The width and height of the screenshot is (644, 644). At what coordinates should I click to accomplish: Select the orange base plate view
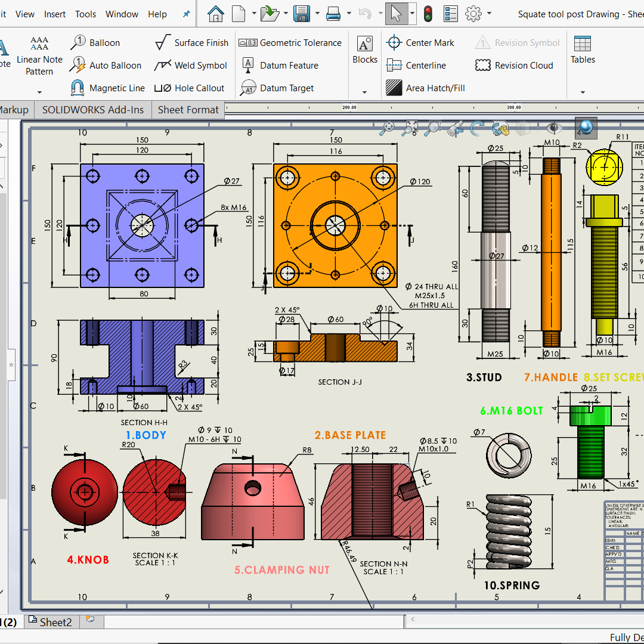(335, 225)
